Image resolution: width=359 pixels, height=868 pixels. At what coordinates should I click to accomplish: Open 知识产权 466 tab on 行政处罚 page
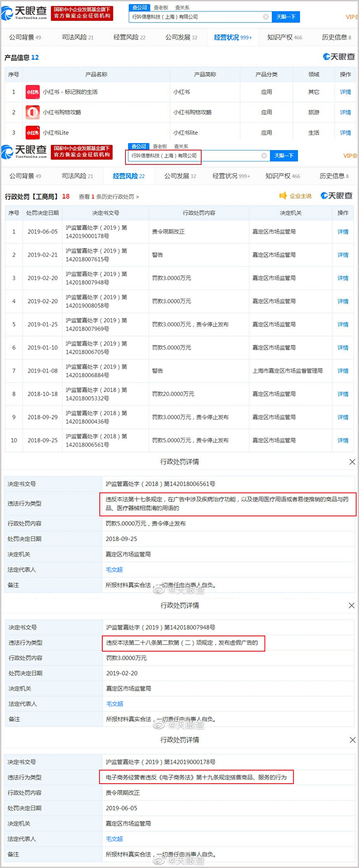[284, 176]
